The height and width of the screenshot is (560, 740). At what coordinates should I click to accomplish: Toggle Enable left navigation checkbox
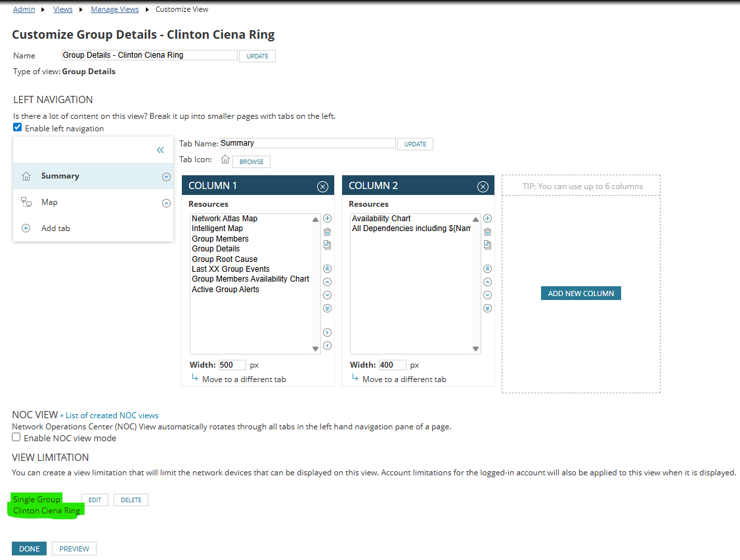18,127
